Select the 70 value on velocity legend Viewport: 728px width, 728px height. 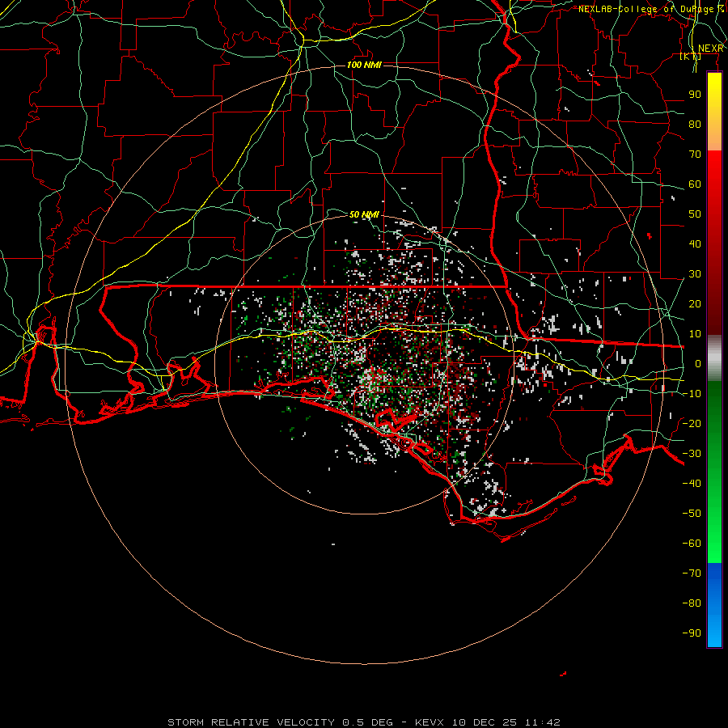(x=695, y=154)
